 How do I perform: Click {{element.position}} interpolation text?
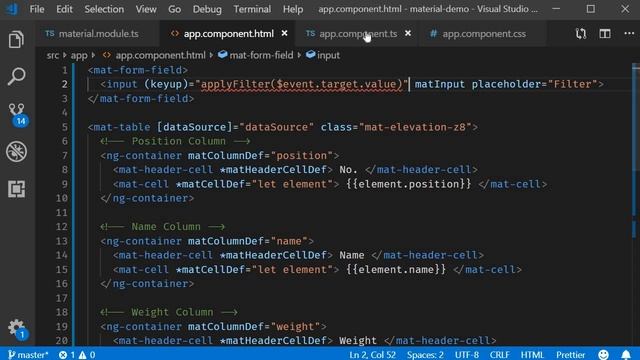[x=409, y=184]
